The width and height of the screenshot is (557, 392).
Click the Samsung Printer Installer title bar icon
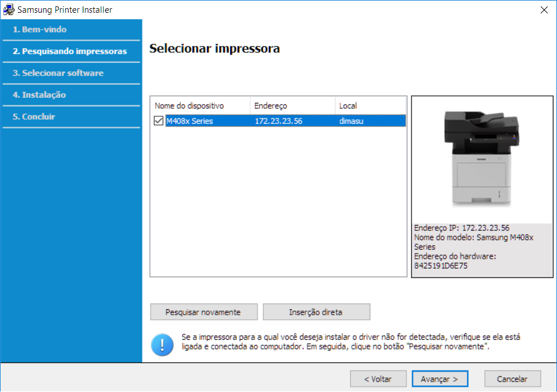click(x=9, y=10)
